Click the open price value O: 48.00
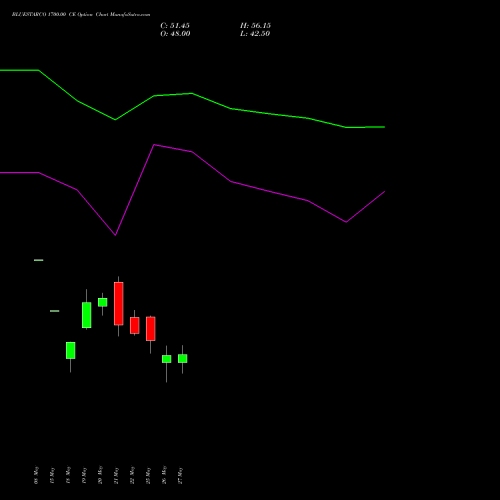The image size is (500, 500). pos(175,34)
